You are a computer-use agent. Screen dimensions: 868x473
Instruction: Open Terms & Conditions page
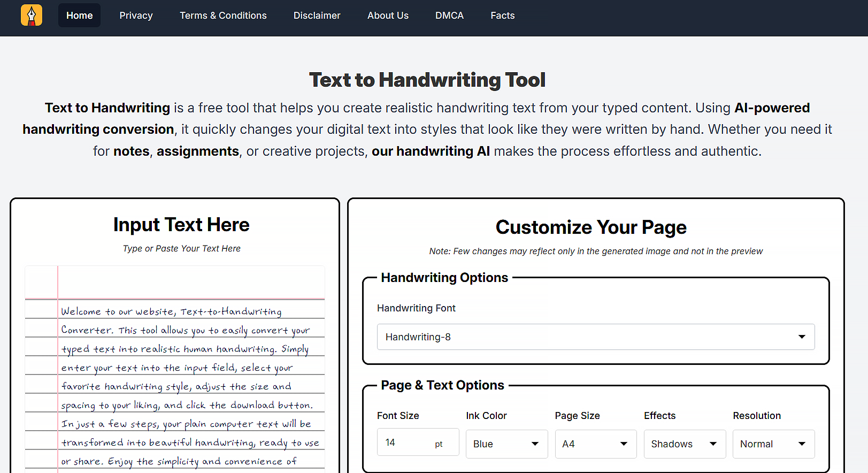pyautogui.click(x=223, y=16)
